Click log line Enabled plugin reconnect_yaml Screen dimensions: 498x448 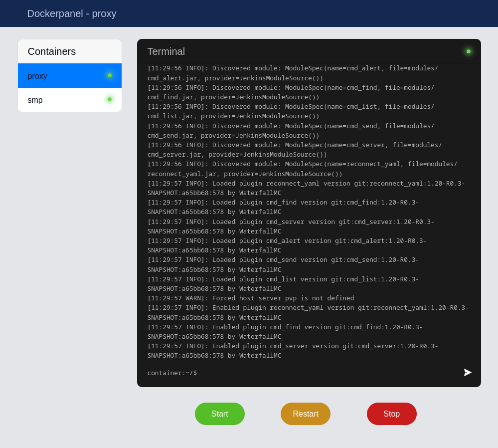308,312
